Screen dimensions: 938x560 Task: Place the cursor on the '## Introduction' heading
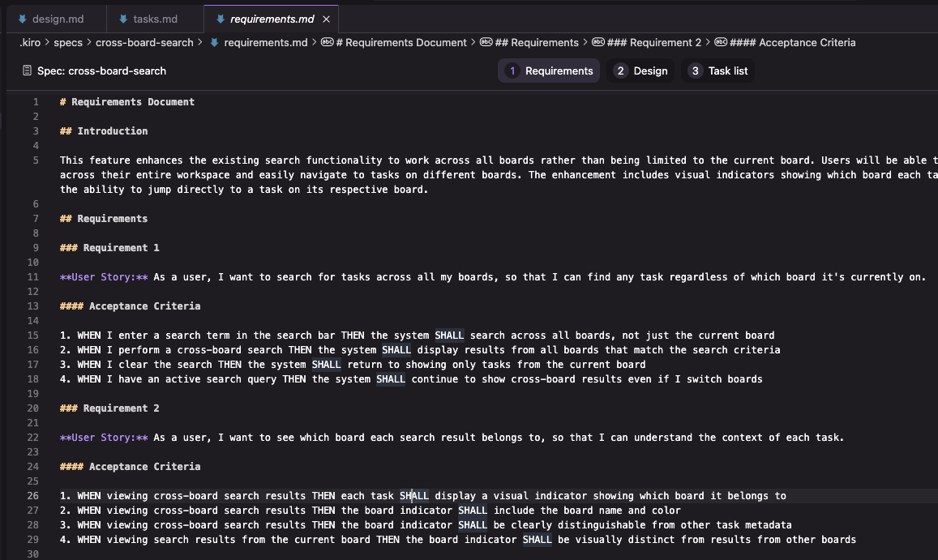tap(113, 131)
